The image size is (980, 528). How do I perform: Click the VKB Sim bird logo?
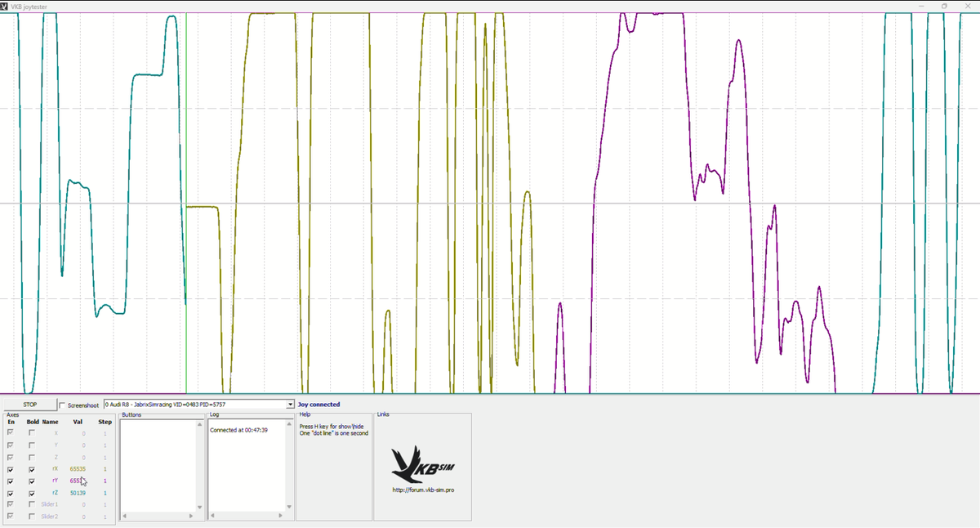422,464
